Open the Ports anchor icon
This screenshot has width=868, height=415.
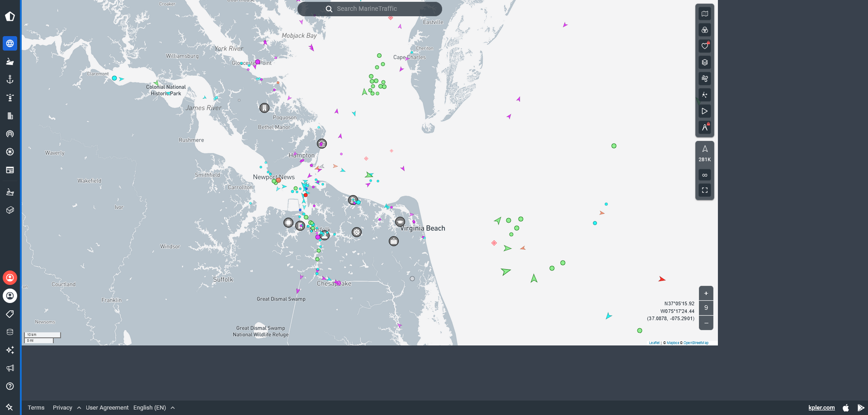coord(10,79)
